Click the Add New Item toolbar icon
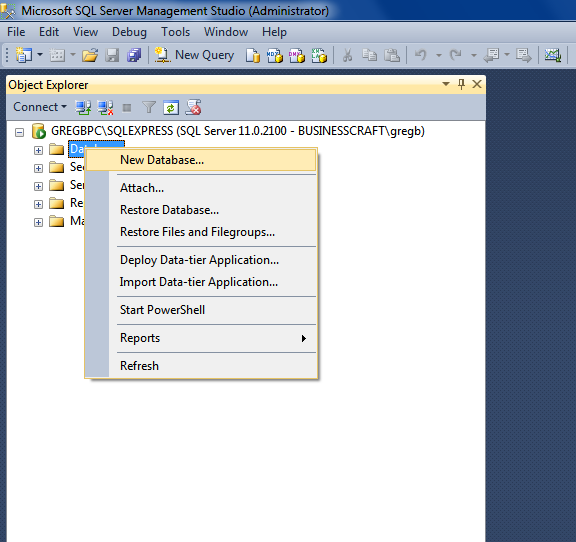The width and height of the screenshot is (576, 542). [57, 55]
